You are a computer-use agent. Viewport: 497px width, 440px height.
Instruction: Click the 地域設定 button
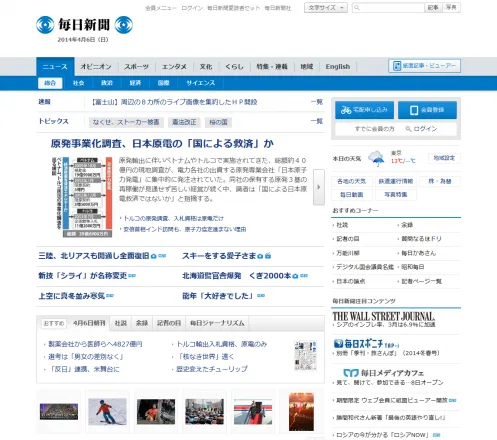tap(444, 158)
